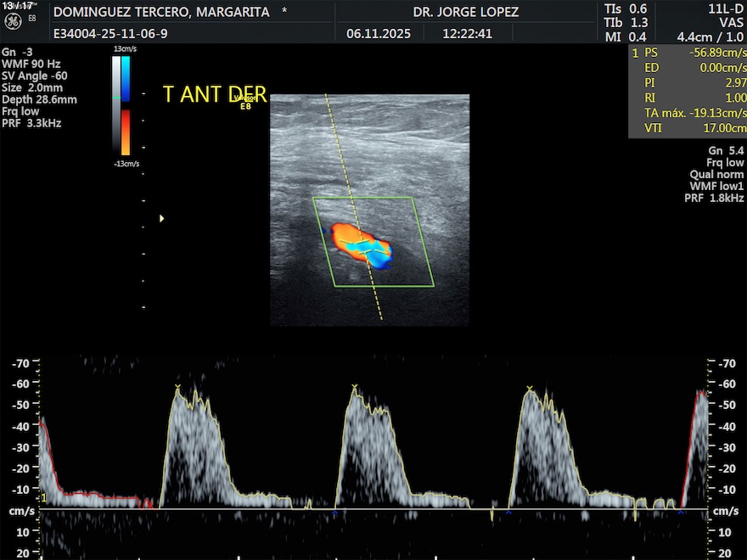Click the asterisk beside the patient name
Image resolution: width=747 pixels, height=560 pixels.
pyautogui.click(x=284, y=12)
